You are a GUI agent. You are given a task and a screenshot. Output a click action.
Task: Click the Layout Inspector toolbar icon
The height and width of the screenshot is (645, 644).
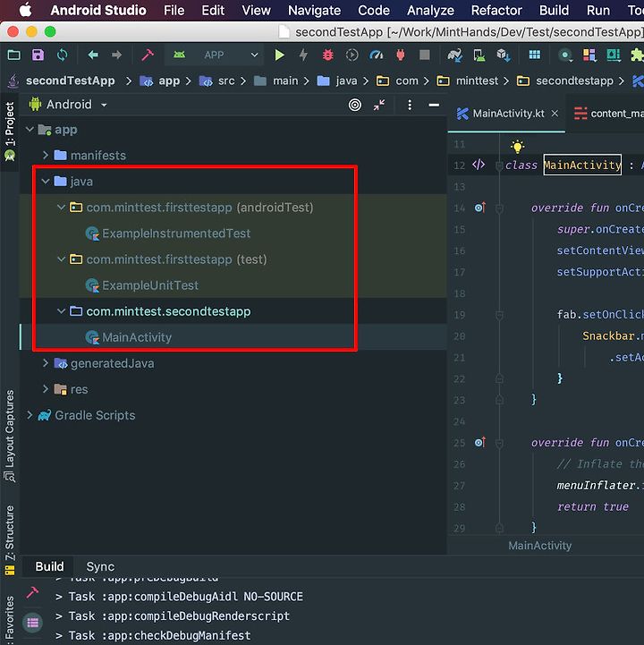click(x=614, y=55)
